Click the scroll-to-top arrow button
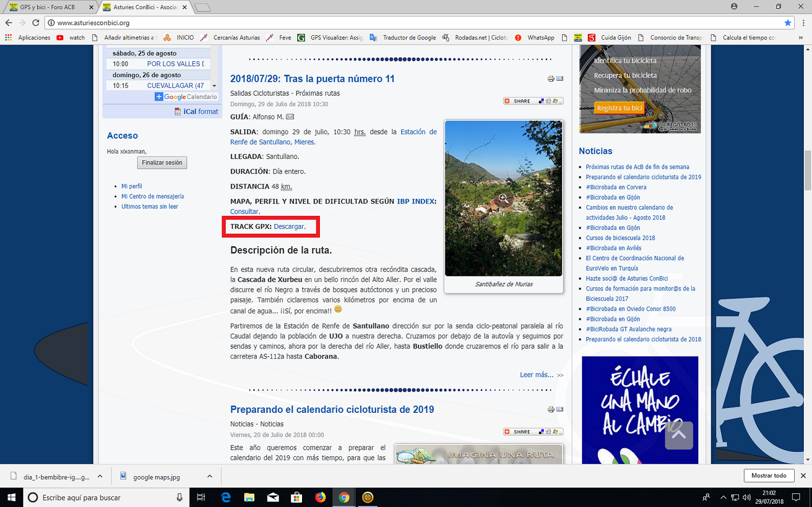Screen dimensions: 812x507 pyautogui.click(x=679, y=435)
